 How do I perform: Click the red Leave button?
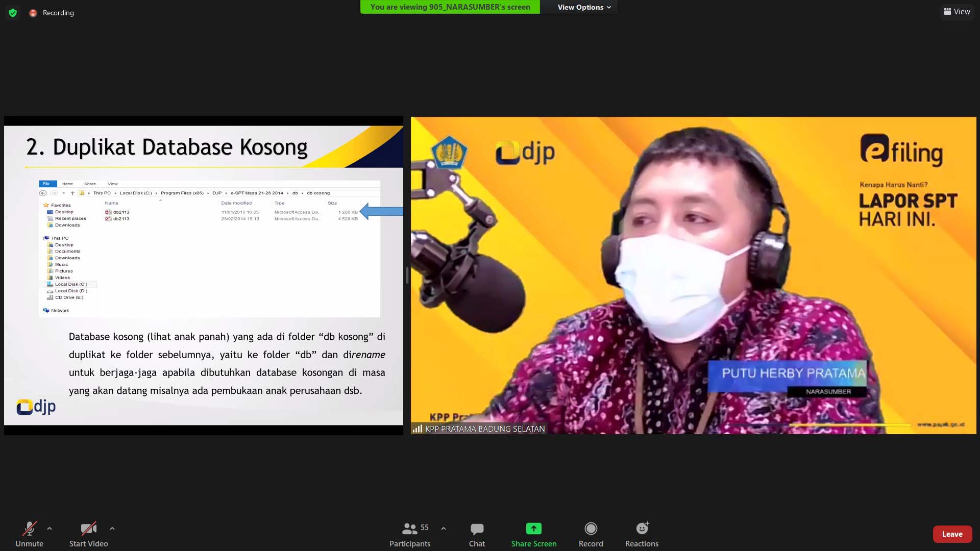pos(952,534)
